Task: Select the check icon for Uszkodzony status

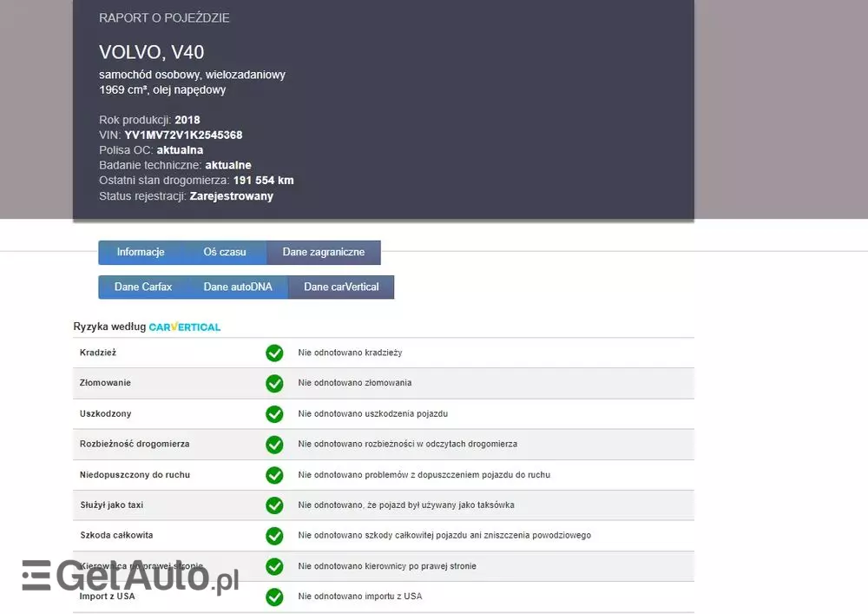Action: tap(274, 413)
